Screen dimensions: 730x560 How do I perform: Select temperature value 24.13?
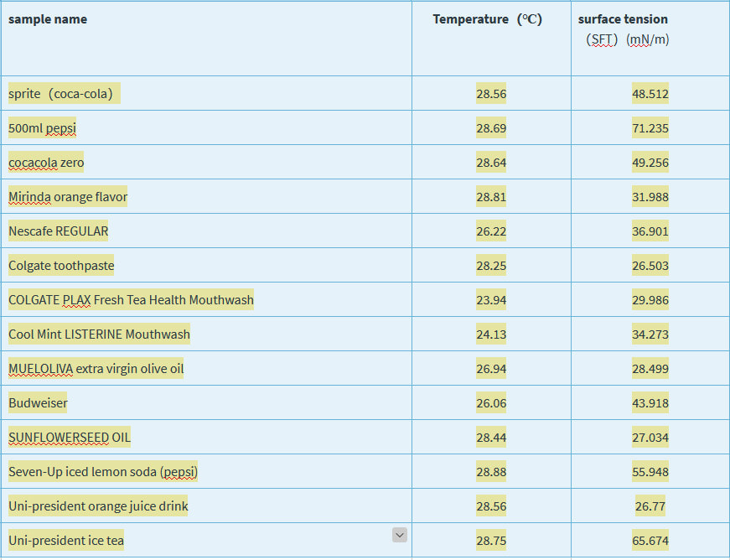coord(490,334)
